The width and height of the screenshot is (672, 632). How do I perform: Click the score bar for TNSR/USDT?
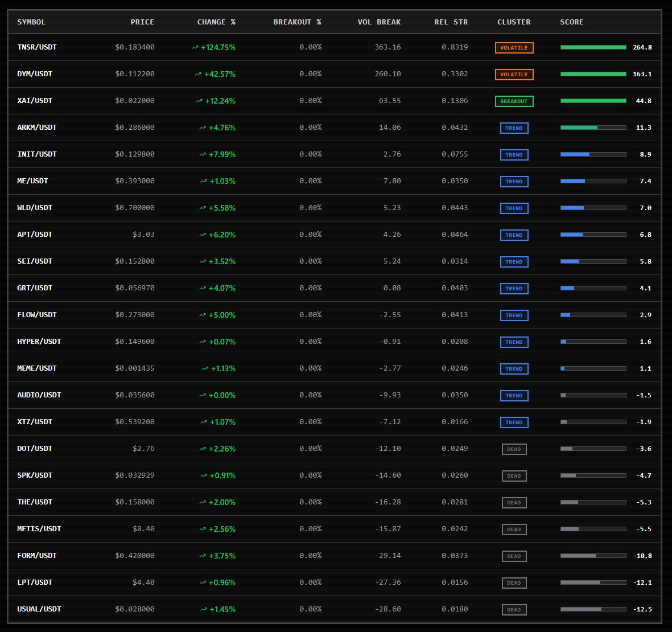coord(593,47)
